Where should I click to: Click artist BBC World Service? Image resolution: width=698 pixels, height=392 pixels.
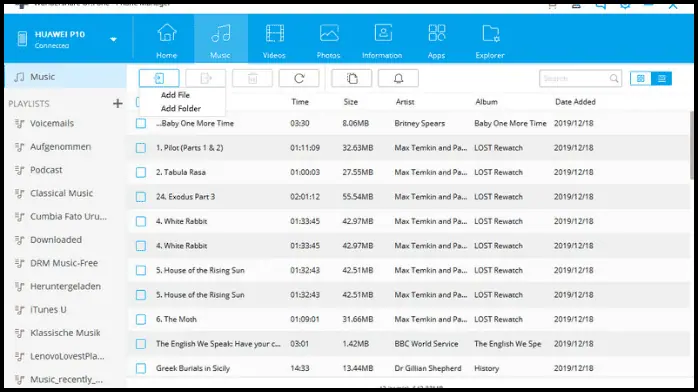[x=426, y=344]
